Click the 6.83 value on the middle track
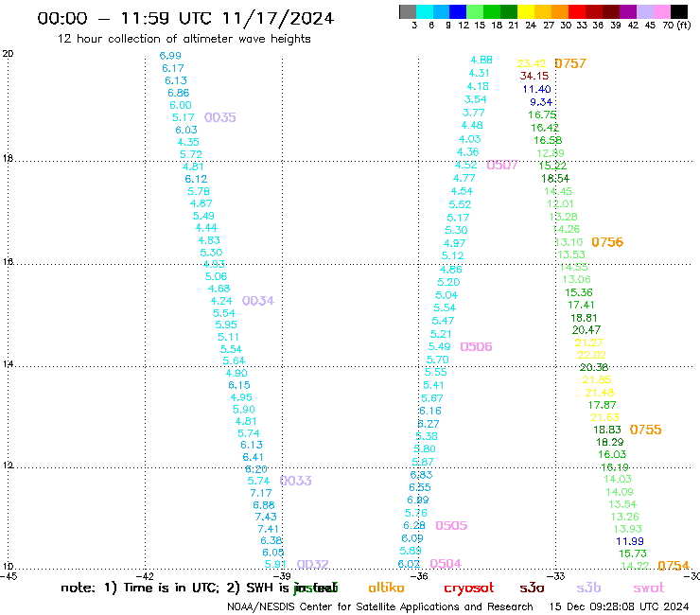Image resolution: width=700 pixels, height=615 pixels. pos(422,475)
